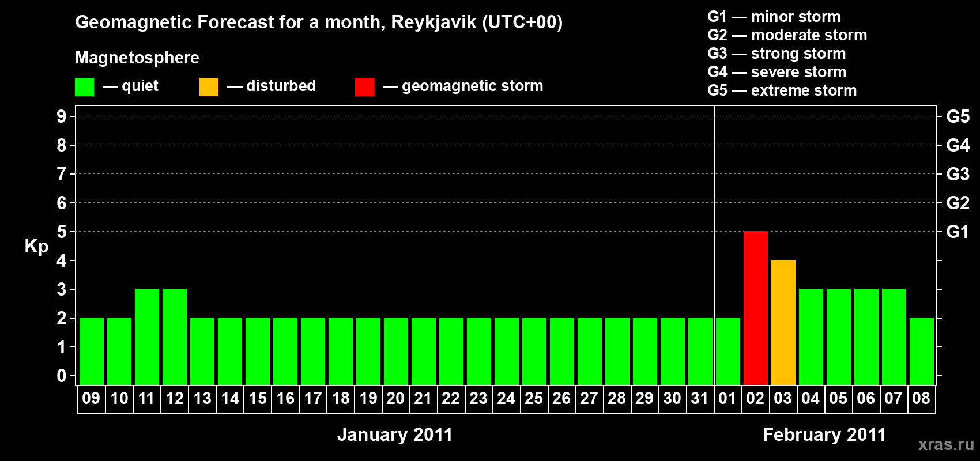The height and width of the screenshot is (461, 980).
Task: Click the G1 label on right axis
Action: click(958, 232)
